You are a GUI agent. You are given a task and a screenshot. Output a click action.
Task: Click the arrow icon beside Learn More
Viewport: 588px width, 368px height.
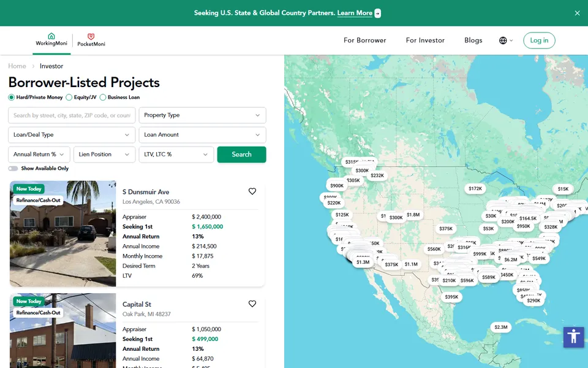pyautogui.click(x=378, y=13)
